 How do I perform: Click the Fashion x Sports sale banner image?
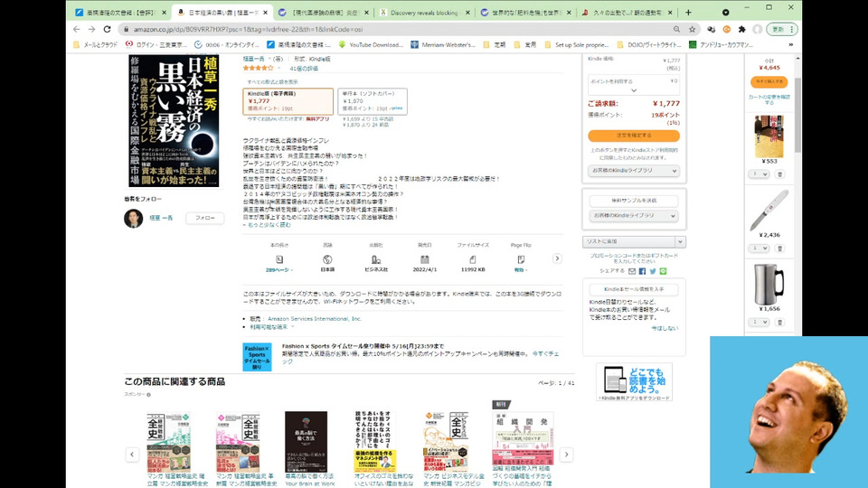click(257, 357)
